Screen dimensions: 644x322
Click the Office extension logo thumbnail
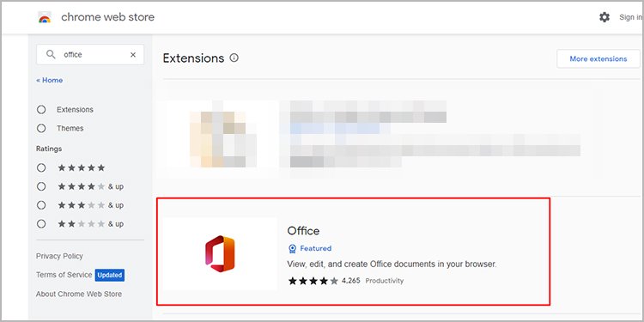220,254
